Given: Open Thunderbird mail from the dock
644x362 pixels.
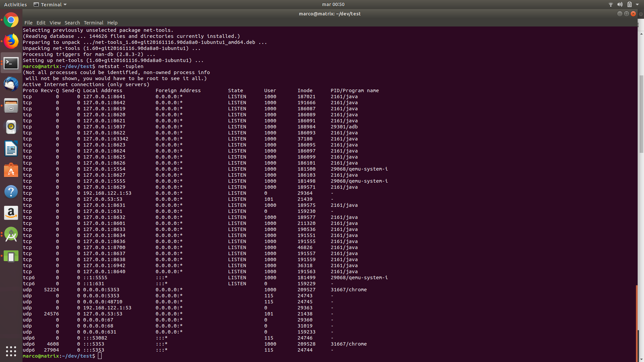Looking at the screenshot, I should [11, 84].
